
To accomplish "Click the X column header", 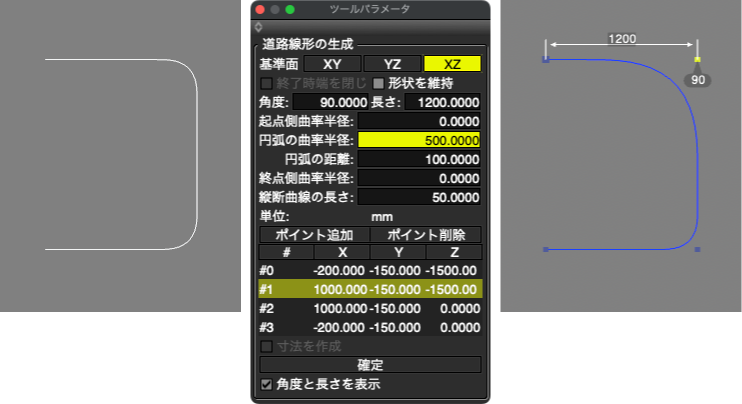I will click(x=342, y=252).
